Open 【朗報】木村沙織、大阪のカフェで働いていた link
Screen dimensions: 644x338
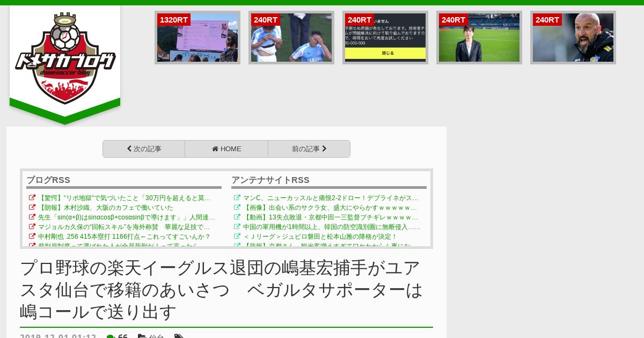[106, 208]
